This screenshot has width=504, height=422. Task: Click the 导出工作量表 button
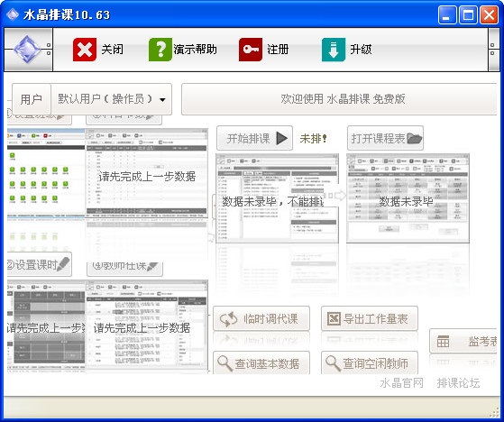pos(370,318)
